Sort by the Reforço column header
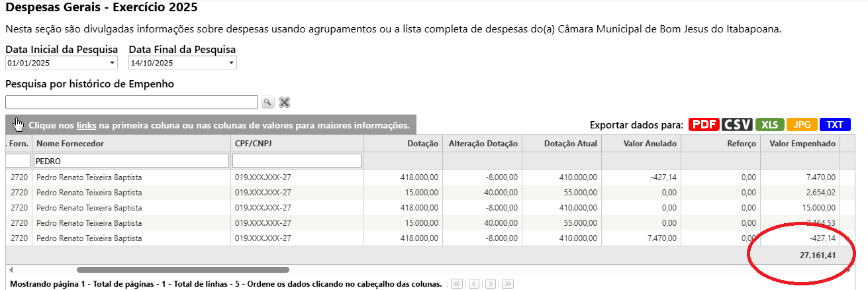Viewport: 868px width, 290px height. coord(720,144)
